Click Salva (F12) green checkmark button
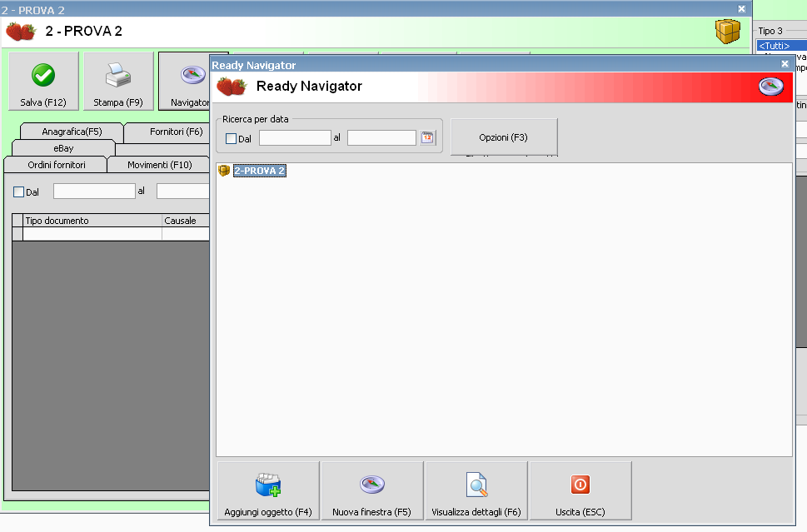This screenshot has height=532, width=807. (x=44, y=82)
